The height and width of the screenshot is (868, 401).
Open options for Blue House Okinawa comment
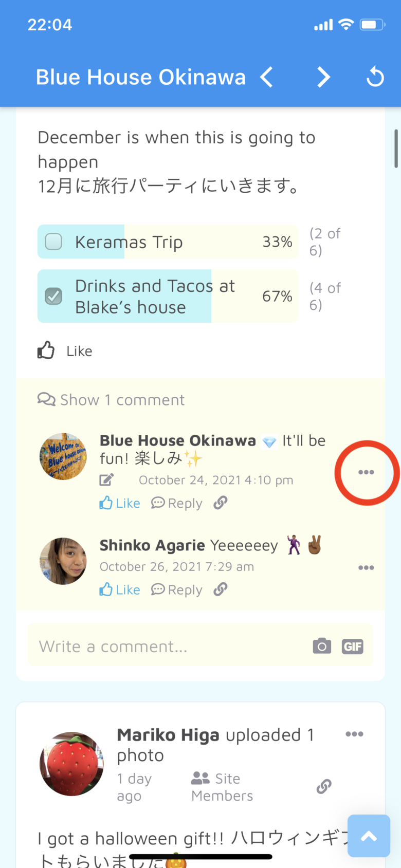click(x=366, y=472)
